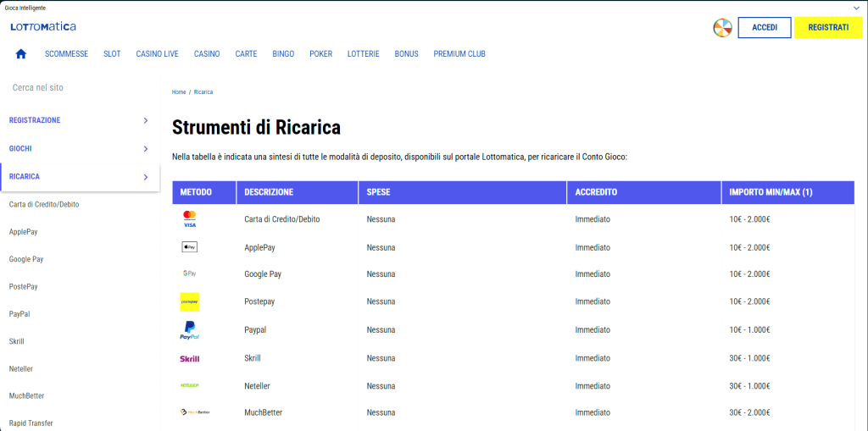Click the MuchBetter logo in table

tap(195, 412)
